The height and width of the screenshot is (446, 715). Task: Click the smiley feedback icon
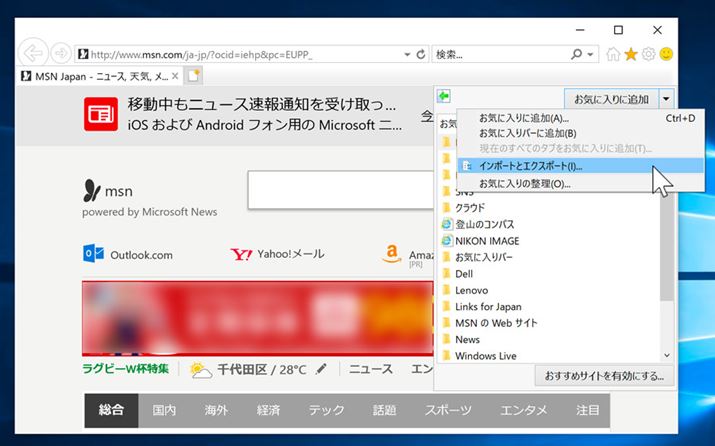click(x=666, y=54)
